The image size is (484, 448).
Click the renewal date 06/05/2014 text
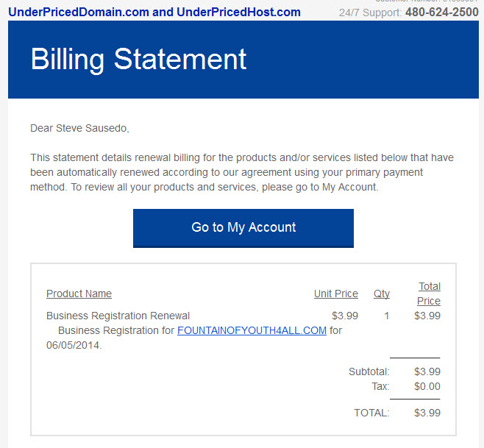tap(74, 345)
